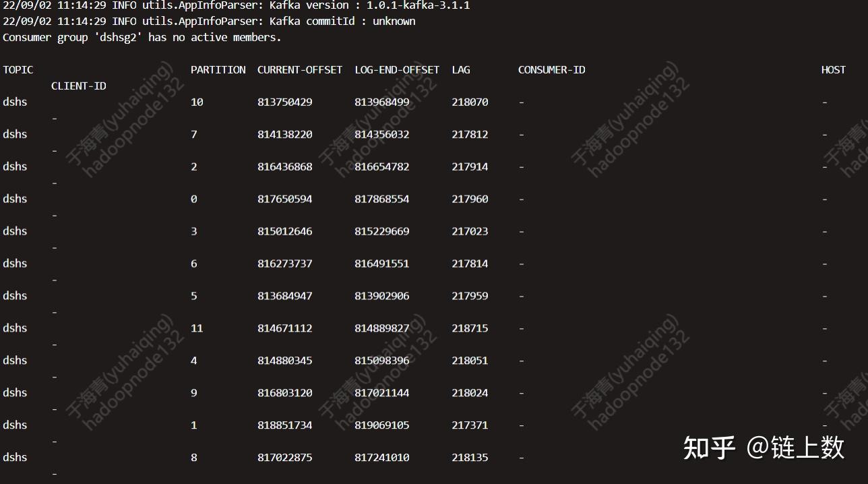Click the Kafka version 1.0.1-kafka-3.1.1 log line
The height and width of the screenshot is (484, 868).
(237, 5)
